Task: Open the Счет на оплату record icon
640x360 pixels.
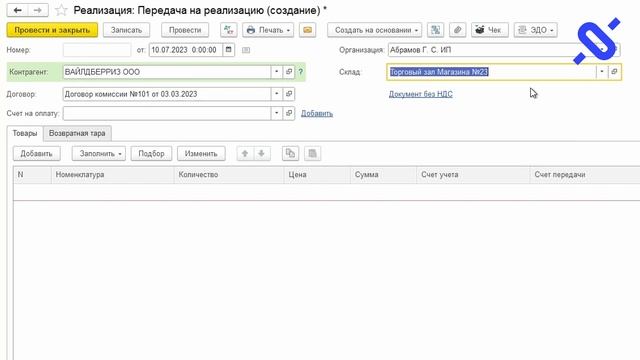Action: [289, 113]
